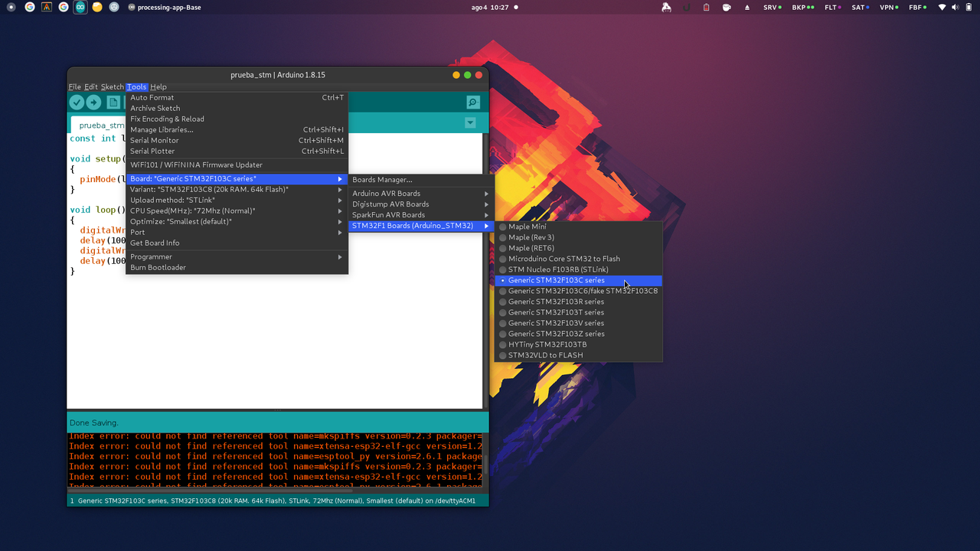This screenshot has height=551, width=980.
Task: Select STM Nucleo F103RB (STLink) board
Action: pos(579,269)
